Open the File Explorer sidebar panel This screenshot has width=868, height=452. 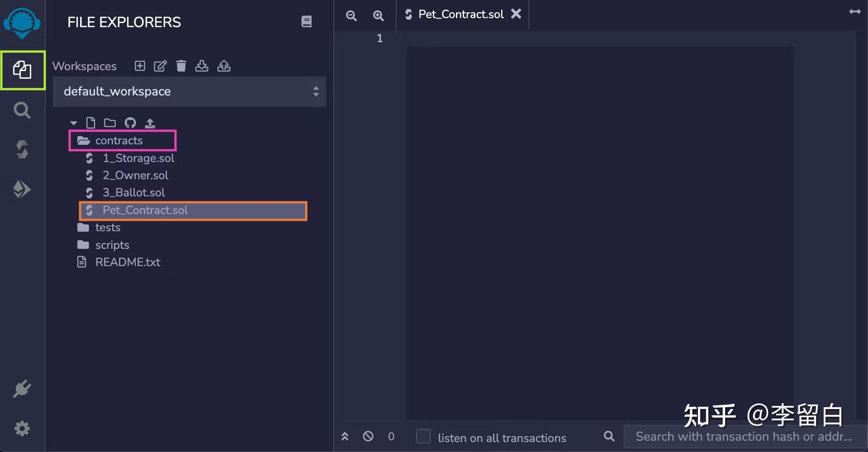point(23,70)
